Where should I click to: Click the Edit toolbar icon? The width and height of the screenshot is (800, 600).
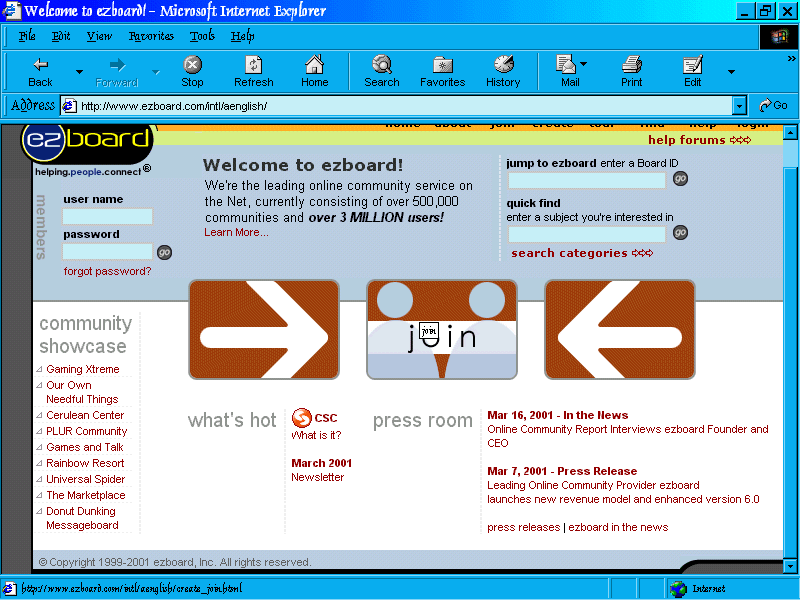(692, 72)
